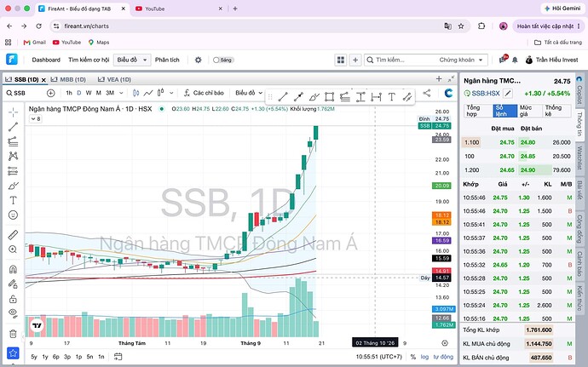Toggle lock all drawing tools

tap(13, 299)
